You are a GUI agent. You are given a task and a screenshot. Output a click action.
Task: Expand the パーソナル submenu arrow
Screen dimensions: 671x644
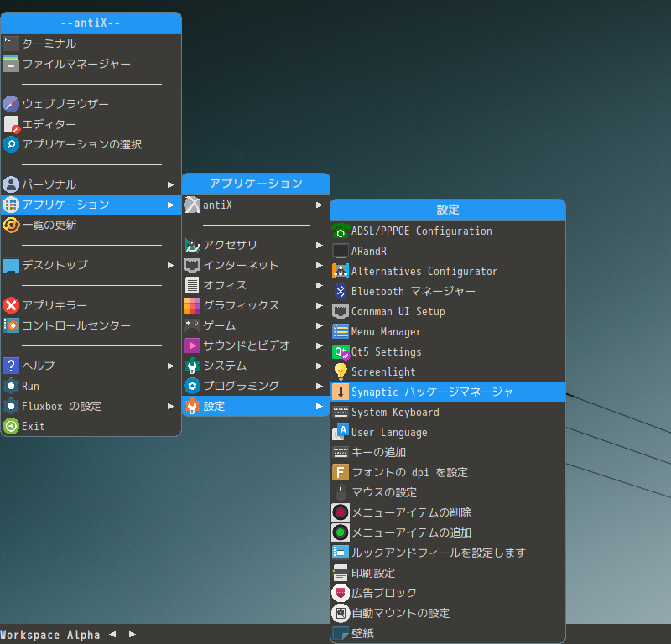(171, 184)
